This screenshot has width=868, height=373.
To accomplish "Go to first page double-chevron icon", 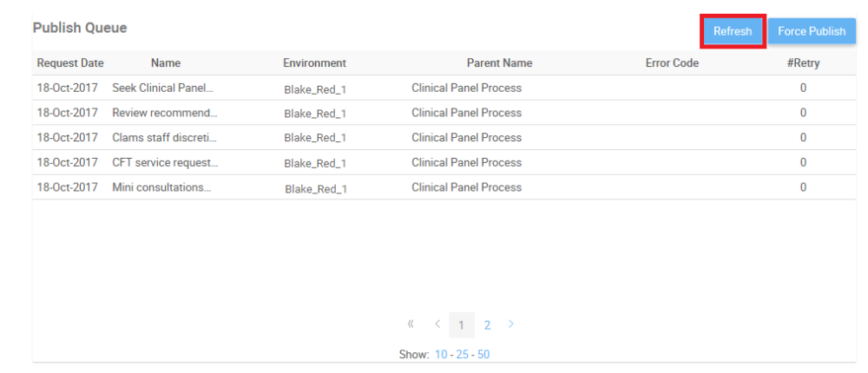I will point(411,324).
